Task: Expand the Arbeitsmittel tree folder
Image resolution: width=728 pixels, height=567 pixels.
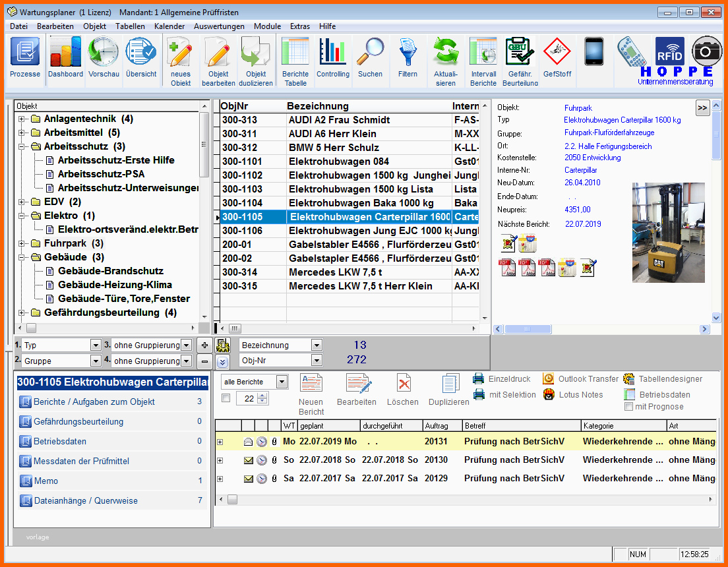Action: 21,133
